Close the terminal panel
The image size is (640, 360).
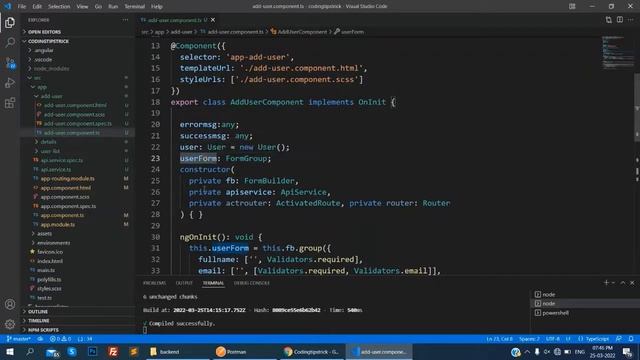[632, 282]
